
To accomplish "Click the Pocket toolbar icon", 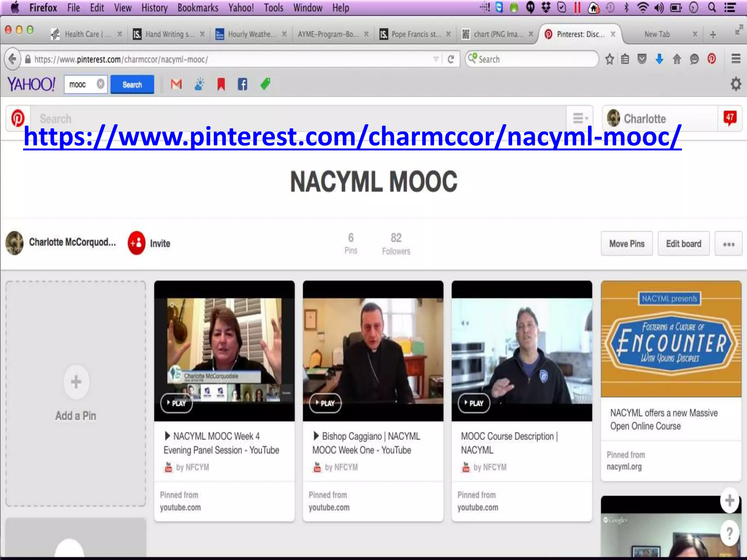I will (x=642, y=59).
